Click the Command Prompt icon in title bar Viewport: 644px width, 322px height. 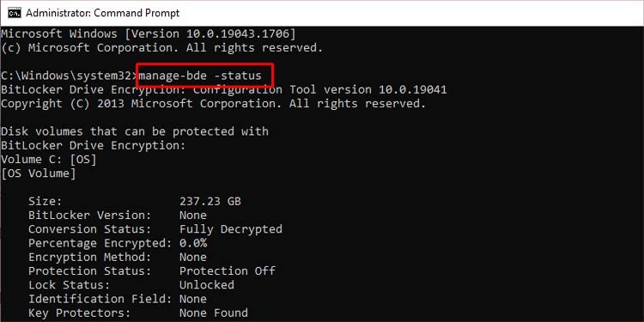[x=14, y=13]
